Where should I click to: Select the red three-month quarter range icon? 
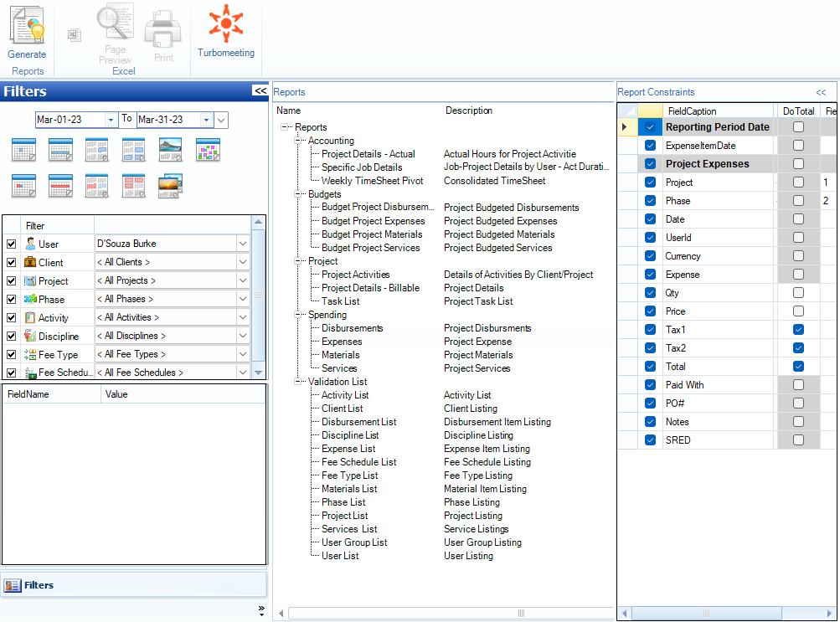coord(133,187)
